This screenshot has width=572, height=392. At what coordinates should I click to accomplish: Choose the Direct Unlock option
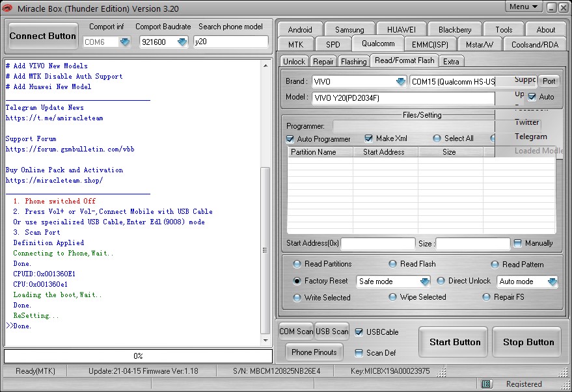[441, 281]
